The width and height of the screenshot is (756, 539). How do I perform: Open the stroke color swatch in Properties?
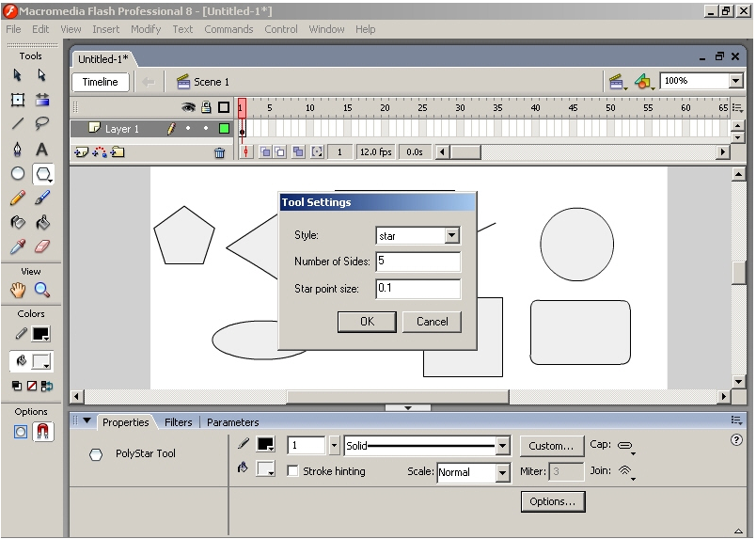(266, 445)
